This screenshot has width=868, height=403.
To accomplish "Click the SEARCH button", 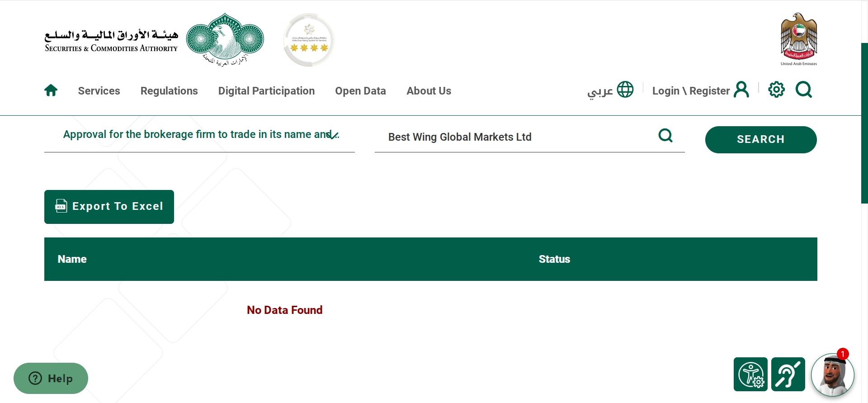I will tap(761, 139).
